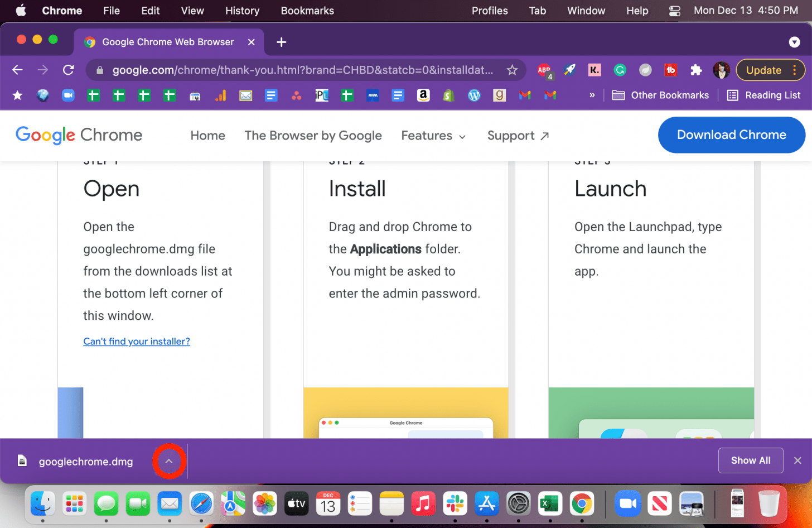Open the Chrome extensions puzzle menu
Viewport: 812px width, 528px height.
pos(696,70)
